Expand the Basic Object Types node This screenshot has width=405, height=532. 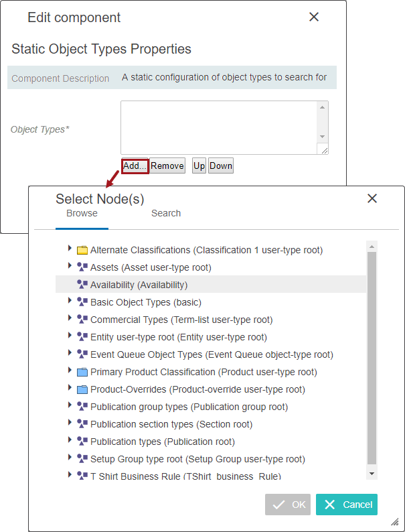(70, 302)
